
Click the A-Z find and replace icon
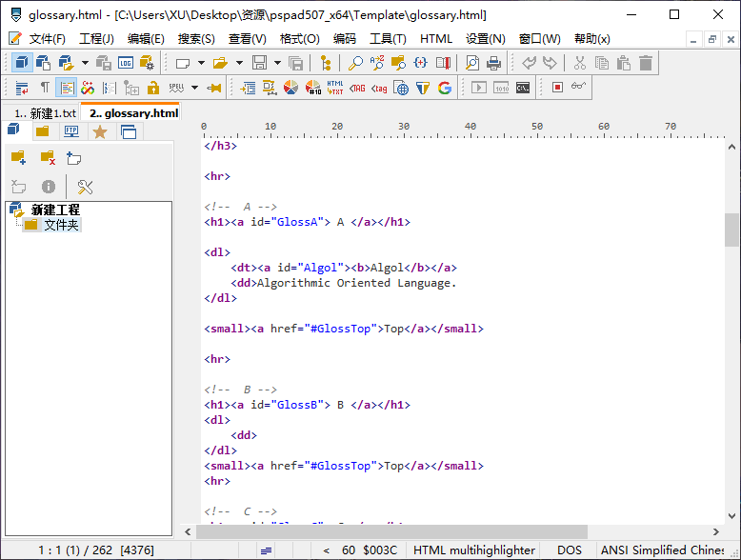377,62
